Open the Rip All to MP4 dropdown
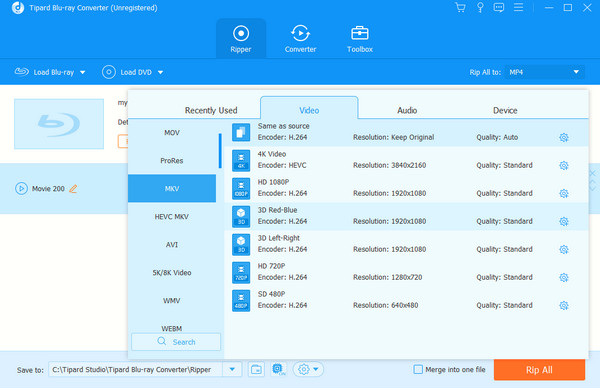 tap(545, 72)
